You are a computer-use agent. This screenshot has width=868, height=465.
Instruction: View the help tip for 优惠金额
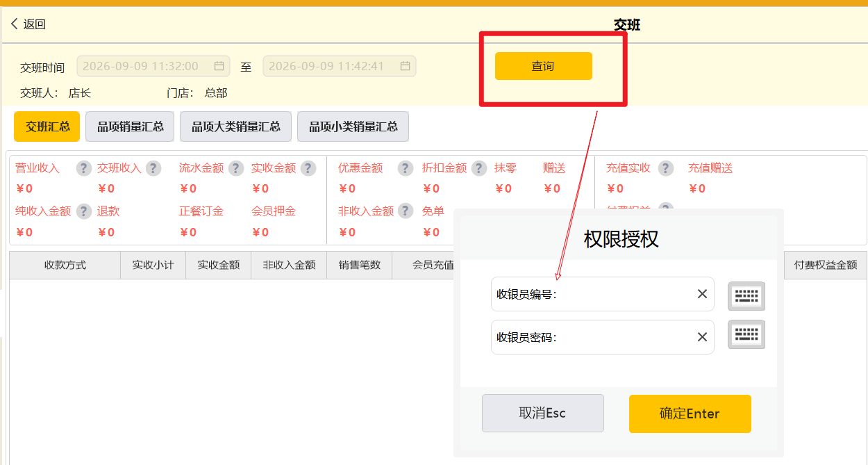tap(406, 168)
